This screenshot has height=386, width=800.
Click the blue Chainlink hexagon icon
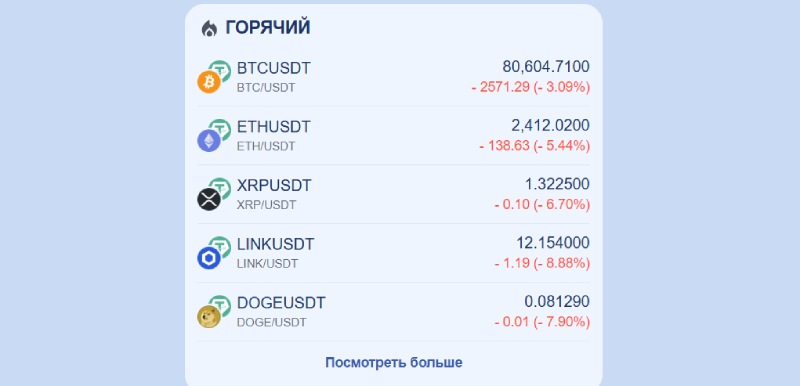209,258
